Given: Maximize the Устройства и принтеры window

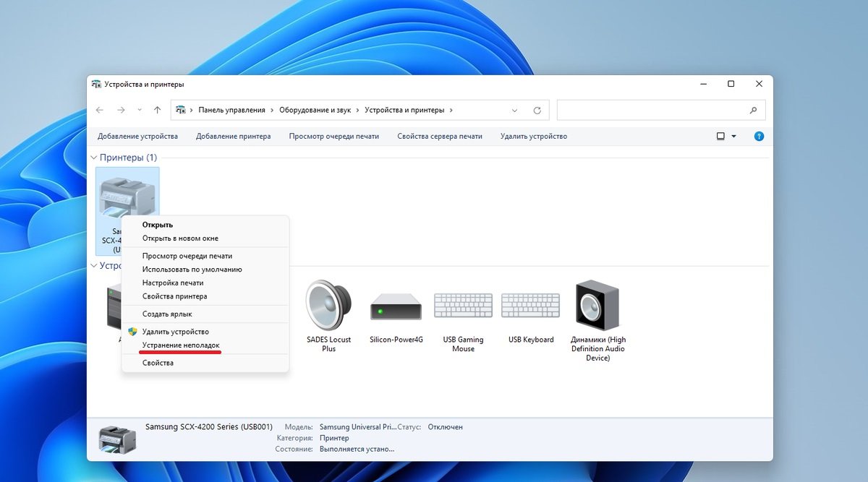Looking at the screenshot, I should click(x=731, y=84).
